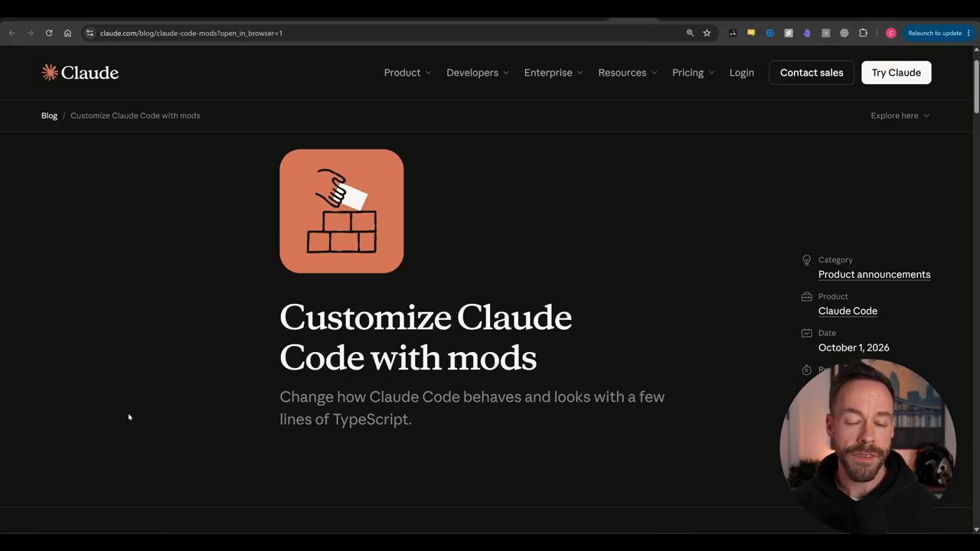Viewport: 980px width, 551px height.
Task: Expand the Developers navigation menu
Action: [x=478, y=73]
